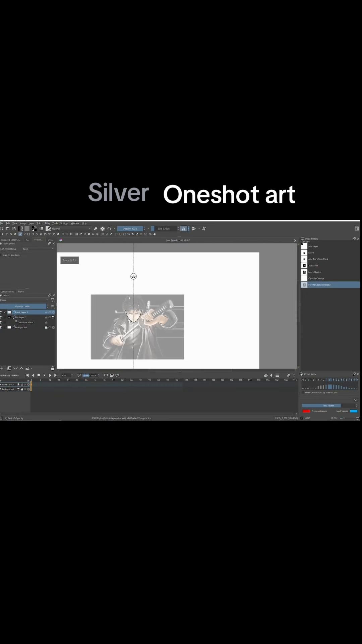The image size is (362, 644).
Task: Select the Freehand Brush tool
Action: 20,234
